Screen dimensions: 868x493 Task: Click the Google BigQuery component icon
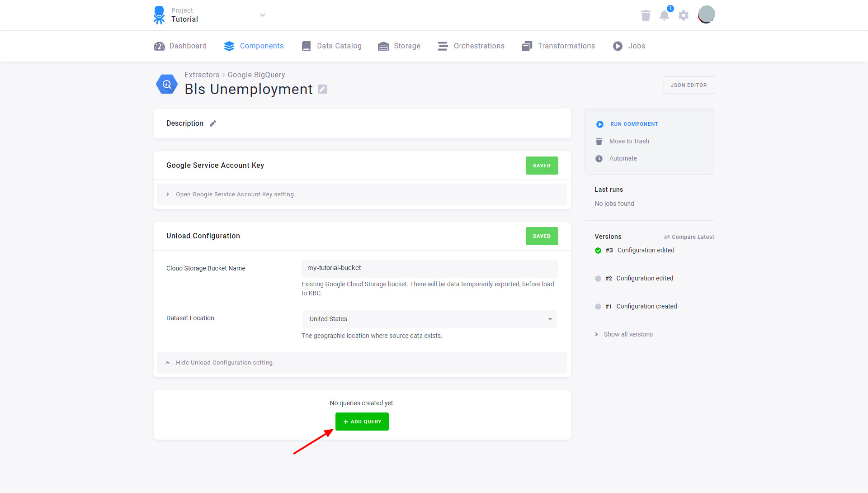[167, 84]
